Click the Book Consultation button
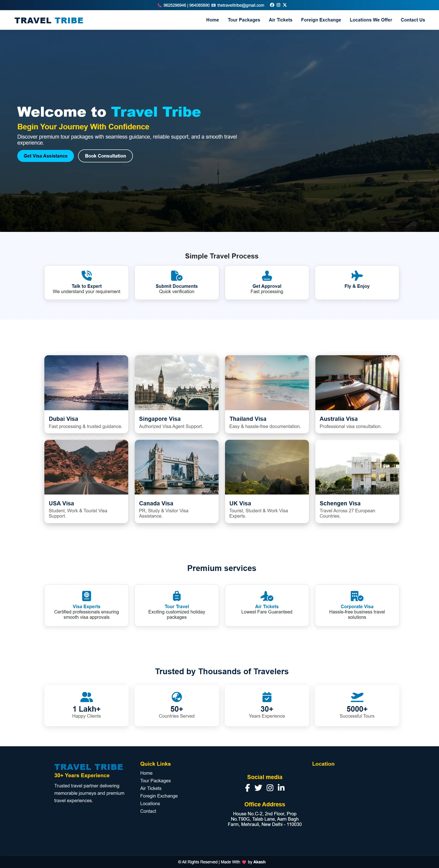Screen dimensions: 439x868 (x=105, y=156)
